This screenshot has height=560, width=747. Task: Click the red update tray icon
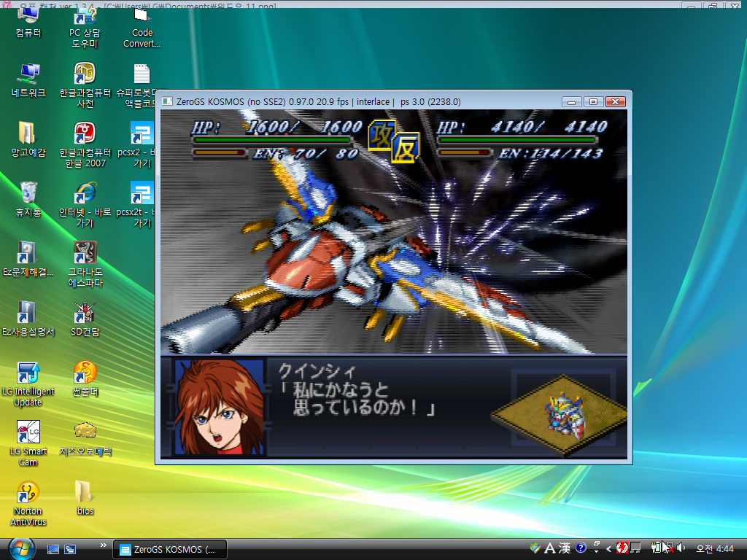pos(622,548)
